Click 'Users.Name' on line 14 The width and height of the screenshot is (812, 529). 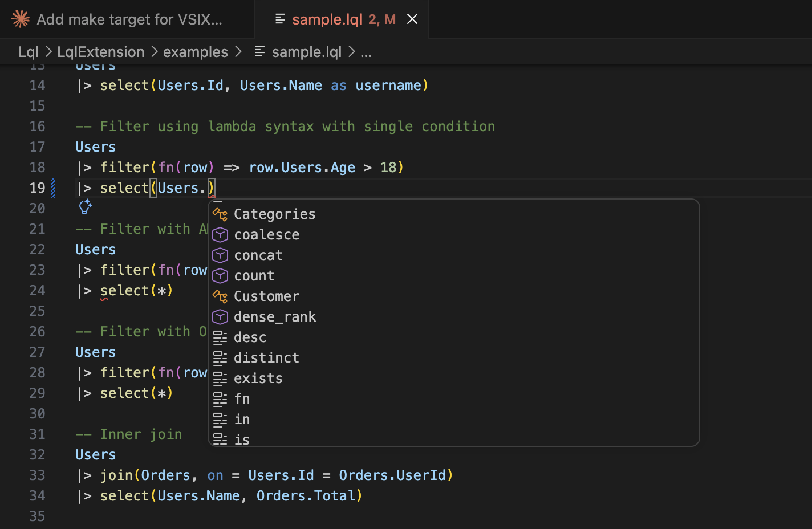point(281,86)
